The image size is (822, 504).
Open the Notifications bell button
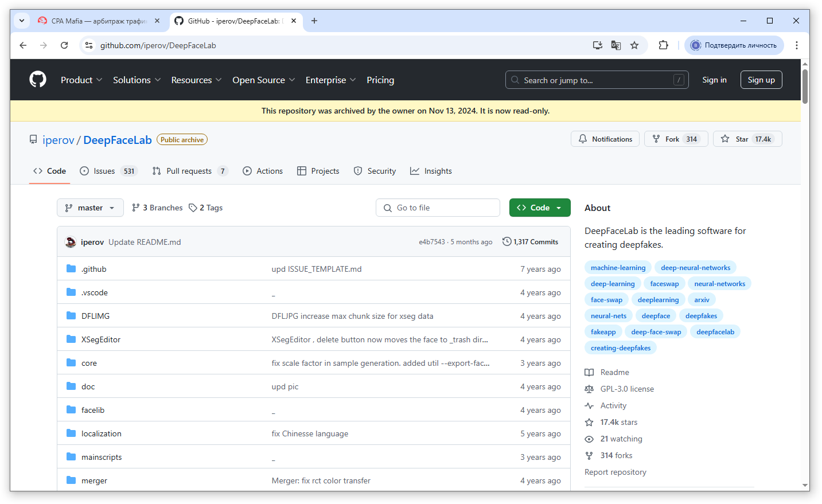click(x=605, y=139)
